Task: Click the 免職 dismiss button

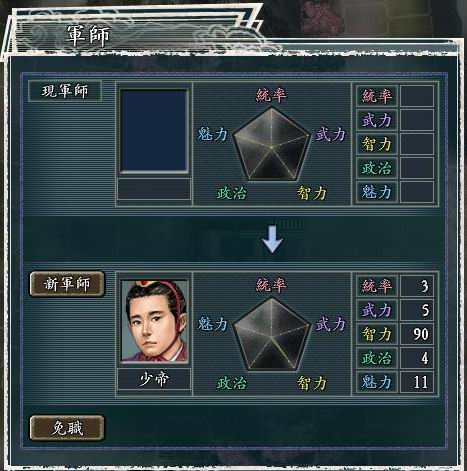Action: tap(67, 428)
